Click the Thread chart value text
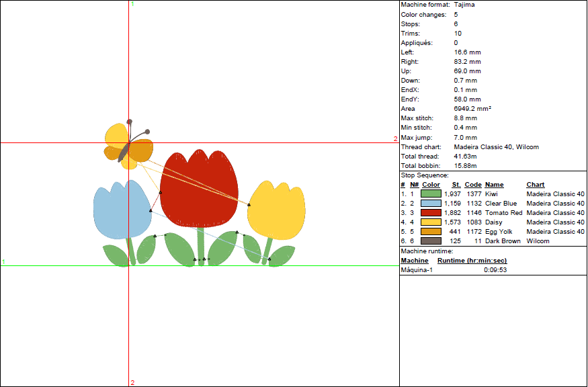The height and width of the screenshot is (387, 588). (496, 147)
